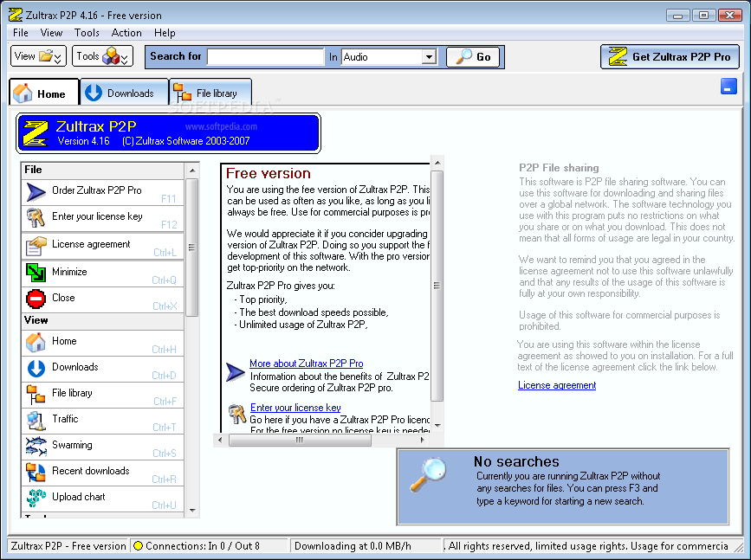Click the No searches heading
Screen dimensions: 751x560
pyautogui.click(x=516, y=461)
